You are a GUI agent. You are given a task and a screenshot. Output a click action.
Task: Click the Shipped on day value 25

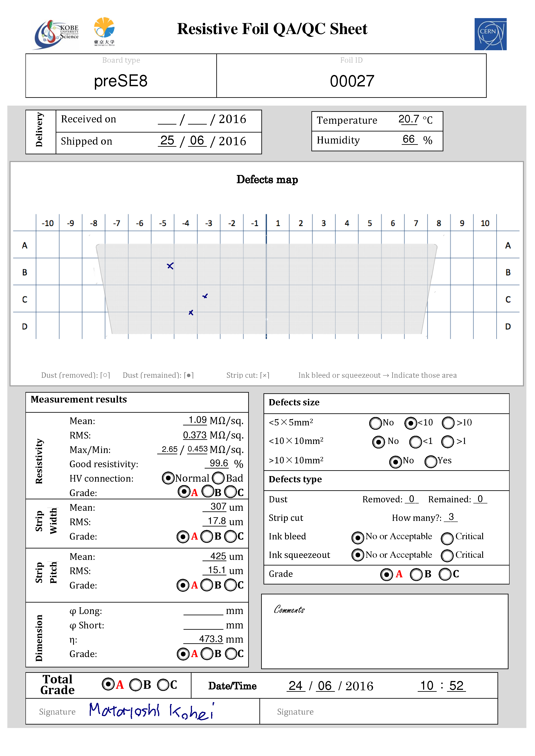(167, 141)
